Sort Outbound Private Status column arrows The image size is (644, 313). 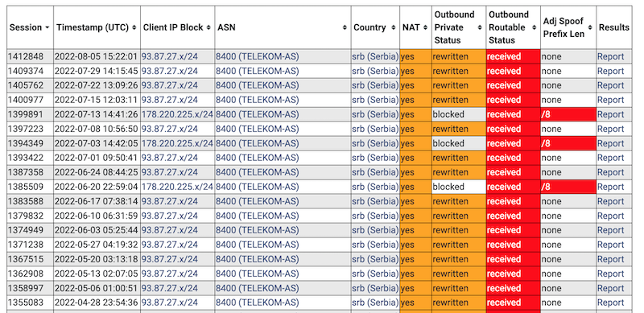point(480,27)
